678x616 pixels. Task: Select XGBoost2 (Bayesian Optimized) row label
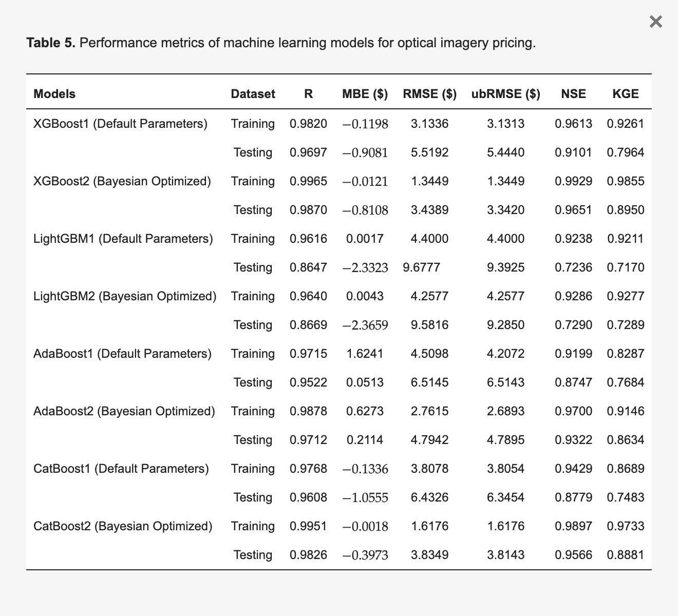click(122, 181)
